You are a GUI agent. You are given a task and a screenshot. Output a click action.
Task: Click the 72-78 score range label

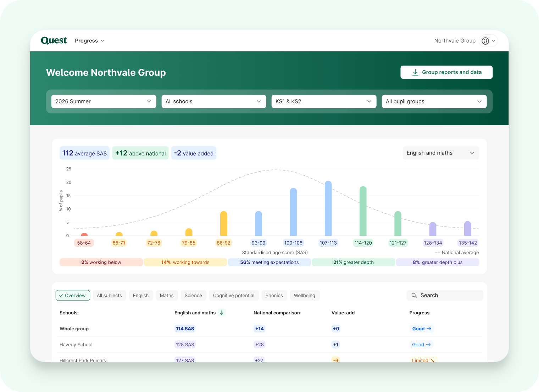tap(154, 243)
